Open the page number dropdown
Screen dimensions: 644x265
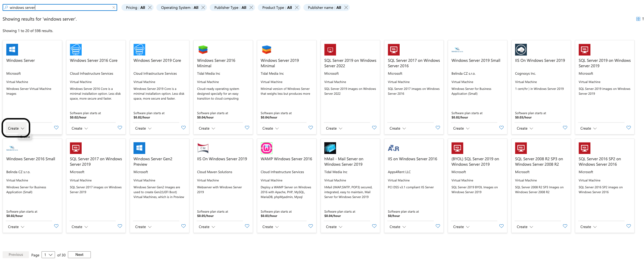coord(48,255)
